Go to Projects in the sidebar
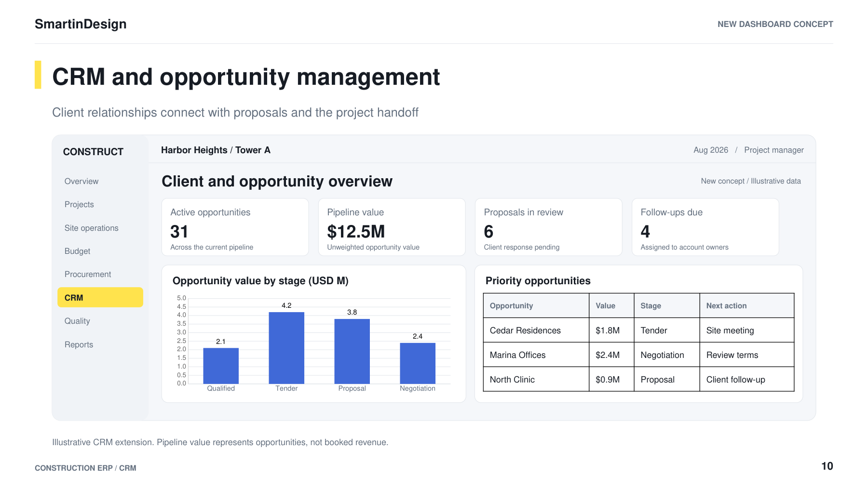The width and height of the screenshot is (868, 488). 79,204
